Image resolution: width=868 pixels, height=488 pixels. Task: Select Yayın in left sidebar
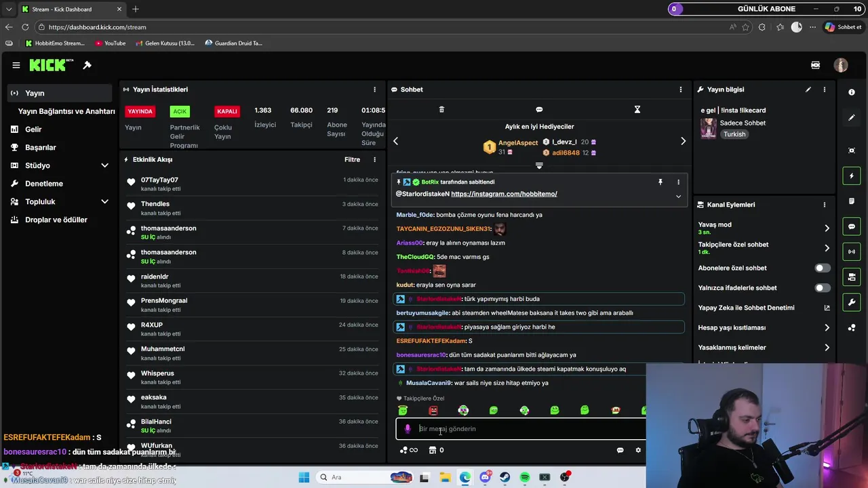[x=60, y=93]
